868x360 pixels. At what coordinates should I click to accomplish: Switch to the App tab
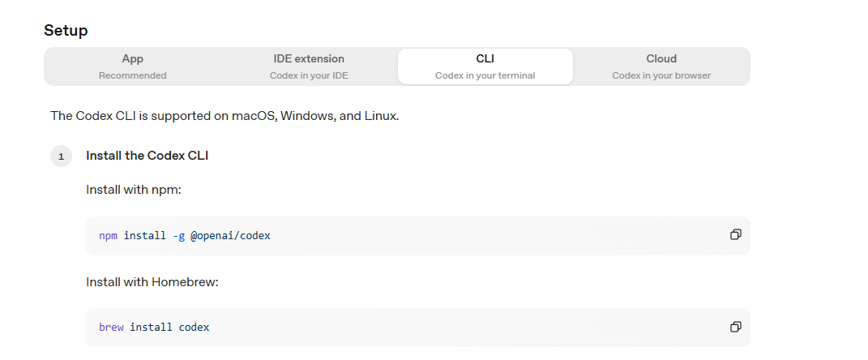point(133,66)
